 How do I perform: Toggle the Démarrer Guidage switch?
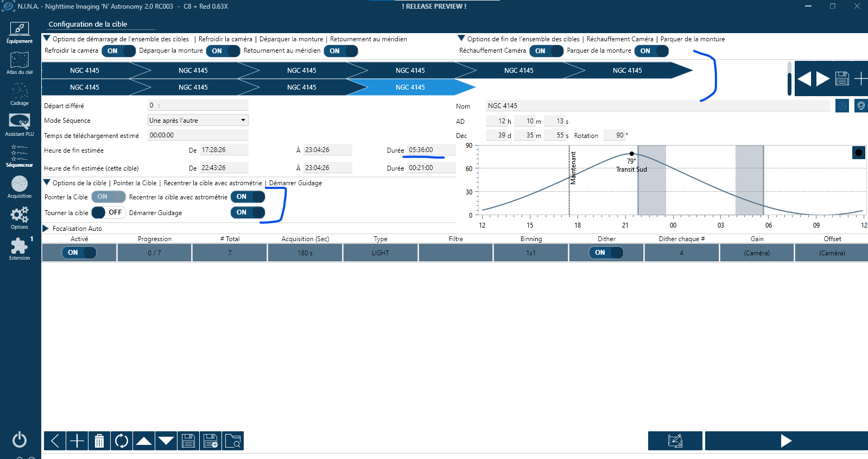pyautogui.click(x=248, y=212)
